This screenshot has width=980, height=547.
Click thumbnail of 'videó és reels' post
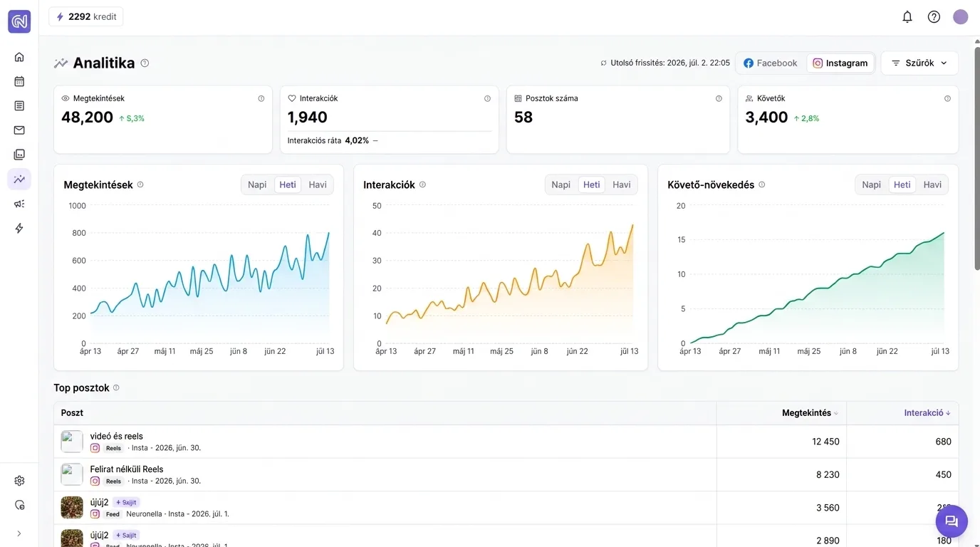point(72,442)
